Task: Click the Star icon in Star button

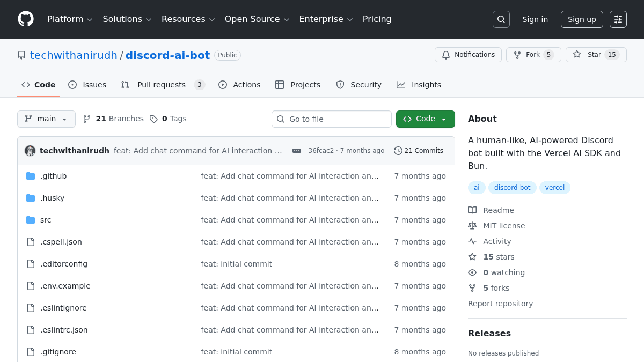Action: click(x=577, y=54)
